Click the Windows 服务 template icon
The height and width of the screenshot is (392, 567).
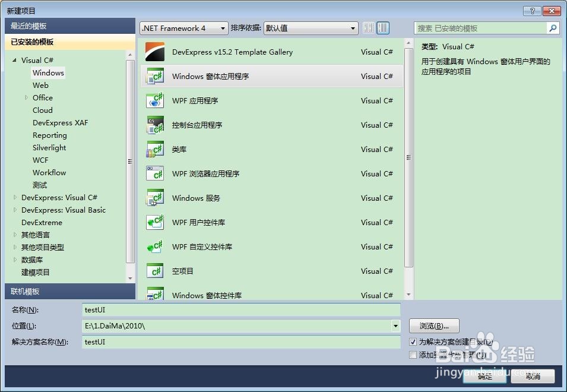[x=155, y=198]
